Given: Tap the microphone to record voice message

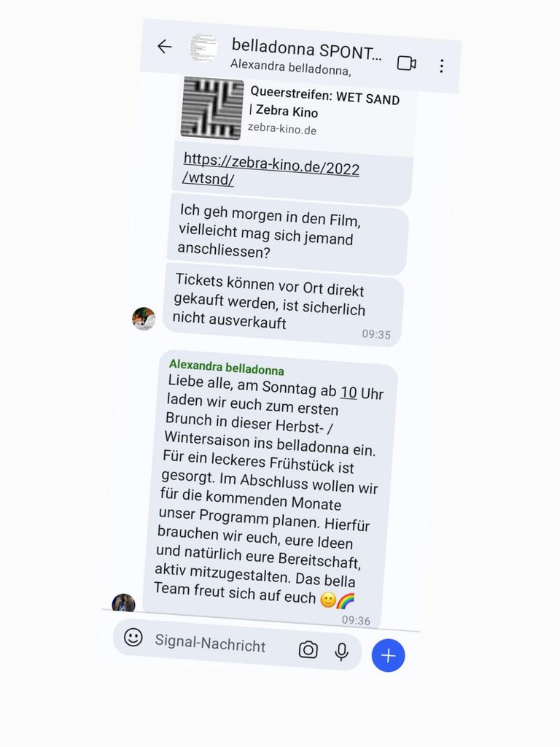Looking at the screenshot, I should point(341,651).
